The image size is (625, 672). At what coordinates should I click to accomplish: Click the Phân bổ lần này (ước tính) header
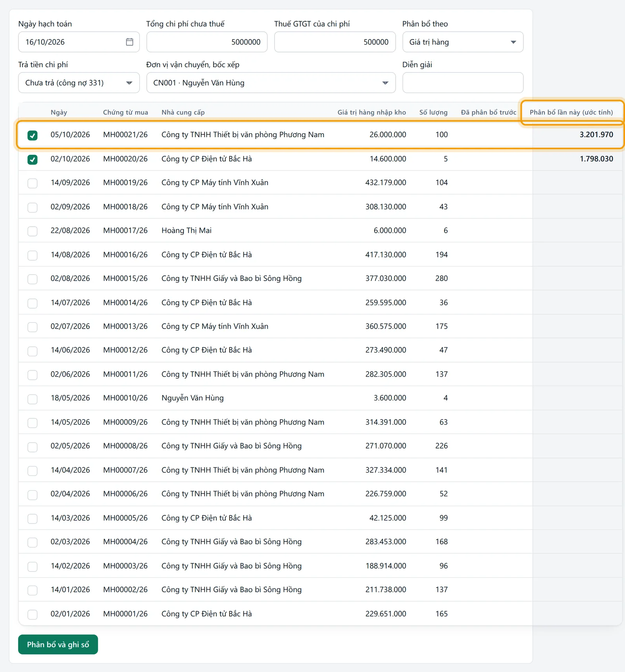571,112
